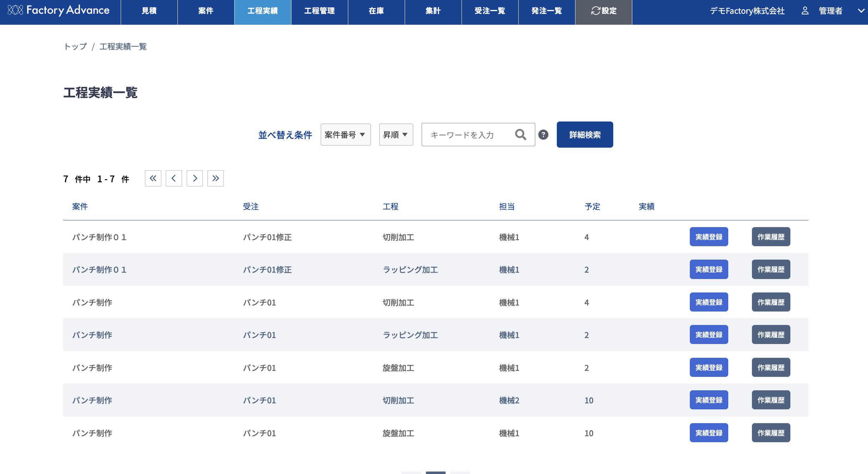868x474 pixels.
Task: Sort by the 予定 column header
Action: click(x=592, y=207)
